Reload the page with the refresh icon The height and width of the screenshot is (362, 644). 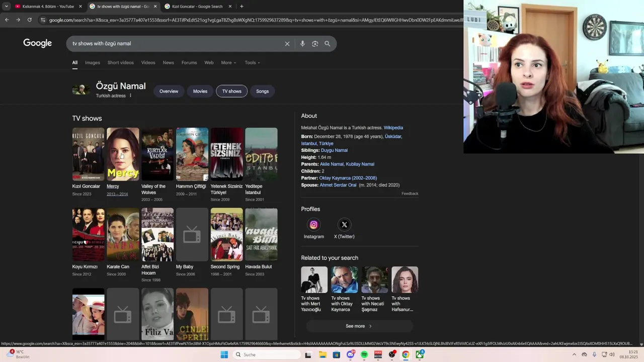click(29, 20)
